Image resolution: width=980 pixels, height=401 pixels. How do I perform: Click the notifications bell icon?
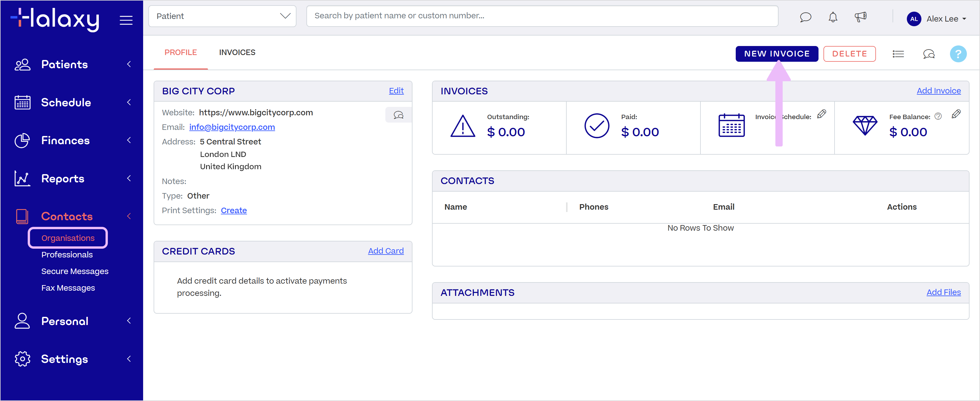(x=833, y=17)
